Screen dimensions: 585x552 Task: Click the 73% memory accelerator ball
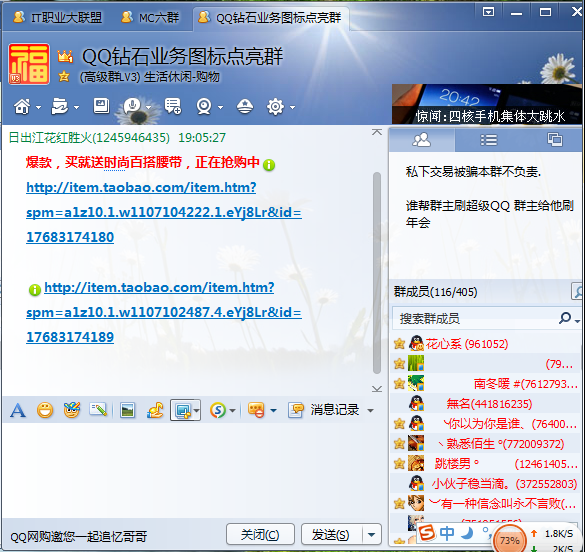point(509,539)
